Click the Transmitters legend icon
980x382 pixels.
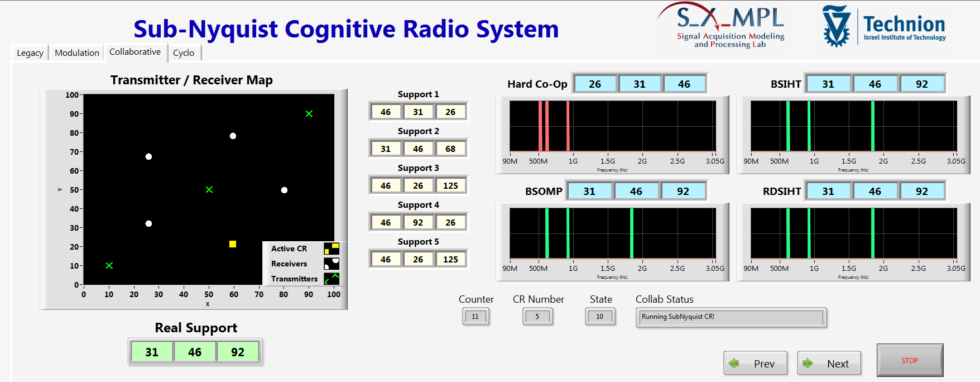click(x=332, y=279)
